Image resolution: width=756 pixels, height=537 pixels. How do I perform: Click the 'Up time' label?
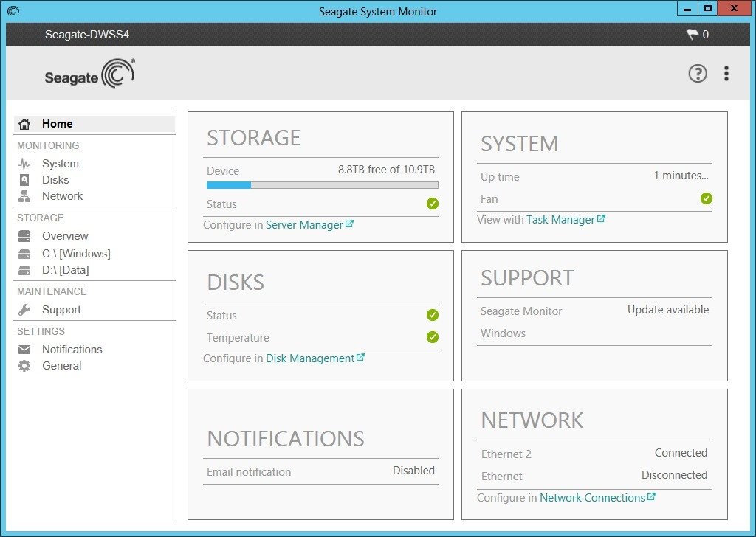point(500,177)
